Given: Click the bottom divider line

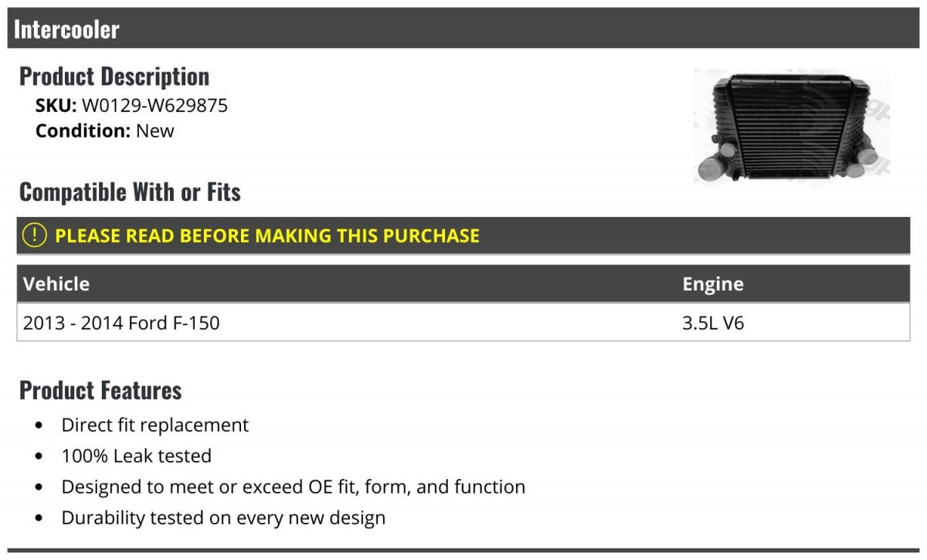Looking at the screenshot, I should click(463, 551).
